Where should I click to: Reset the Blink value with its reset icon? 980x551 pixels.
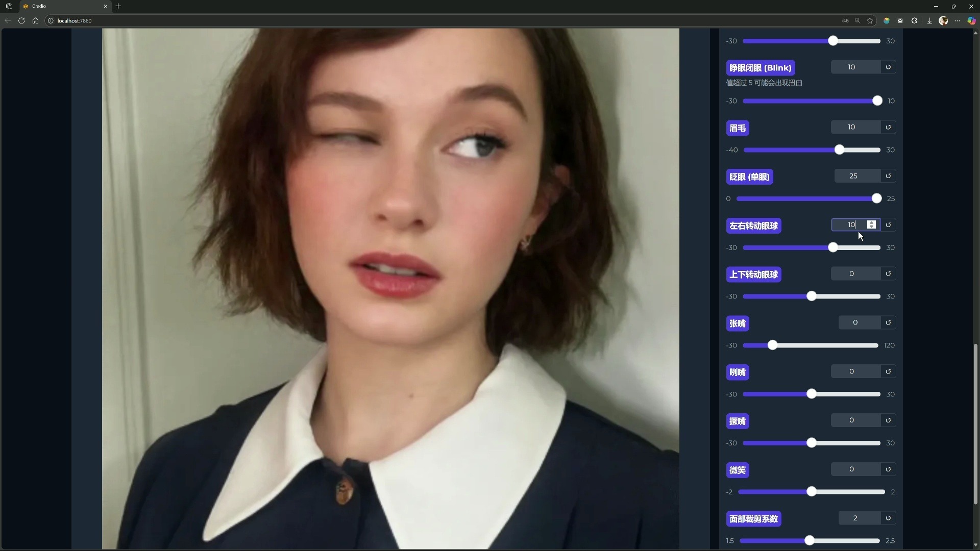(x=888, y=67)
